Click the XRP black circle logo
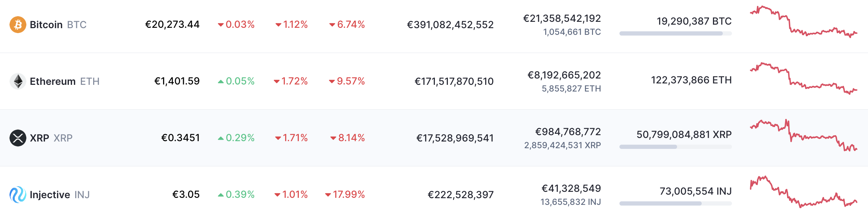The width and height of the screenshot is (868, 220). [18, 138]
